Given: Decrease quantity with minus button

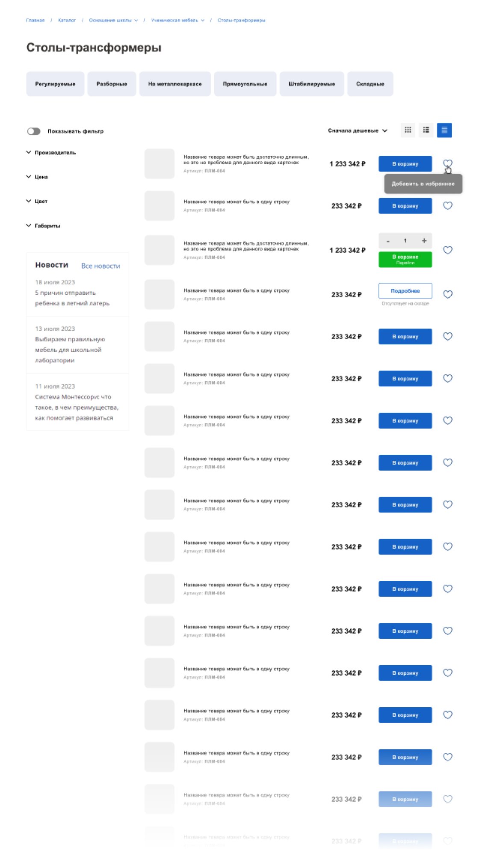Looking at the screenshot, I should [x=388, y=241].
